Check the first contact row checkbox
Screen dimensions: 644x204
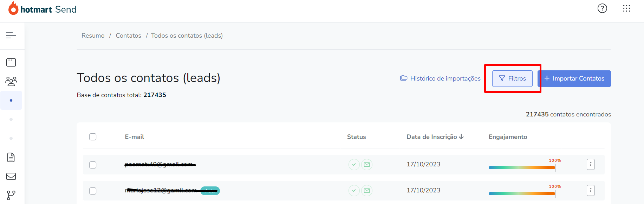point(93,165)
